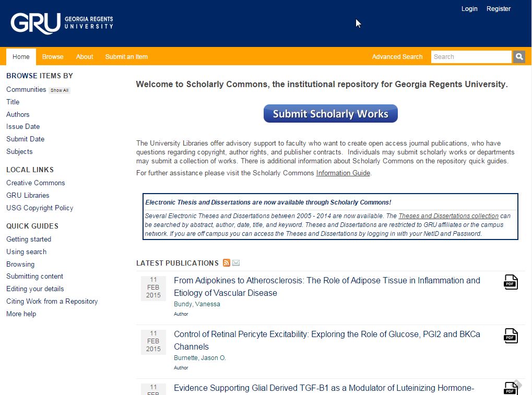532x395 pixels.
Task: Open the Browse menu item
Action: click(53, 57)
